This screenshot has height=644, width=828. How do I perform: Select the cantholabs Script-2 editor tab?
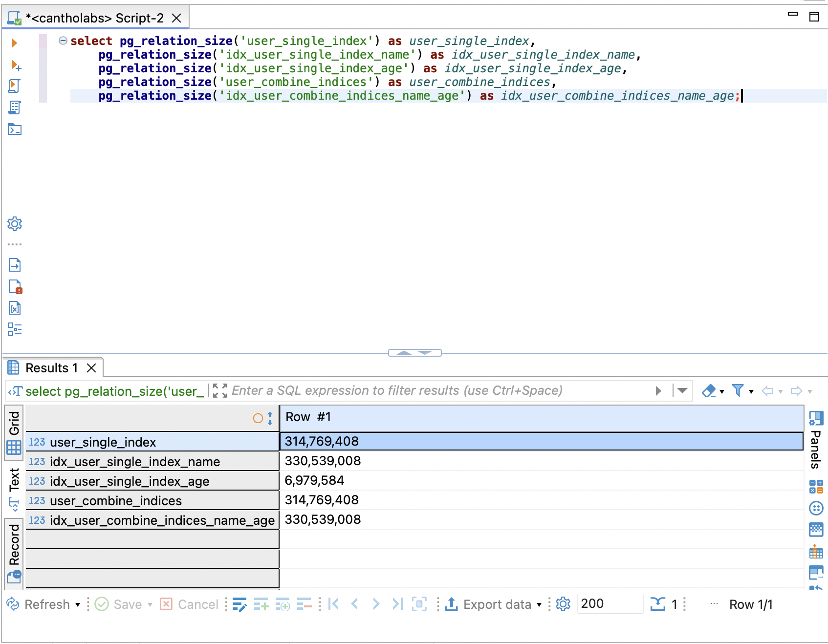point(94,18)
